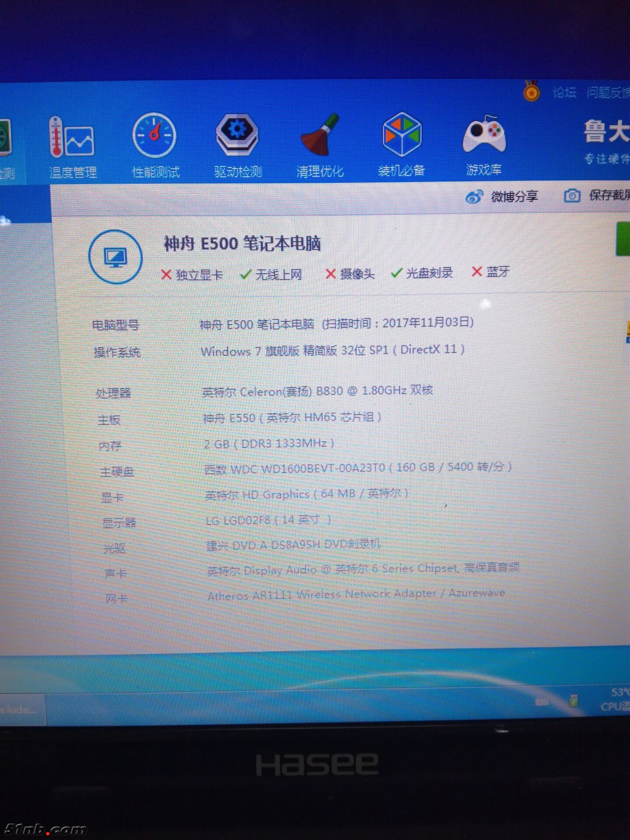Click the gold medal icon
This screenshot has height=840, width=630.
tap(531, 91)
